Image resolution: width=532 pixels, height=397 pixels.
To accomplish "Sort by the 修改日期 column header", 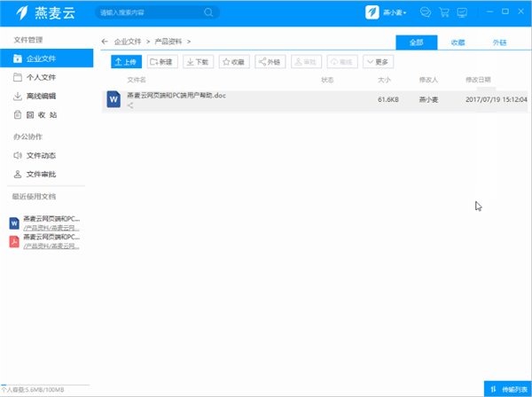I will coord(478,80).
